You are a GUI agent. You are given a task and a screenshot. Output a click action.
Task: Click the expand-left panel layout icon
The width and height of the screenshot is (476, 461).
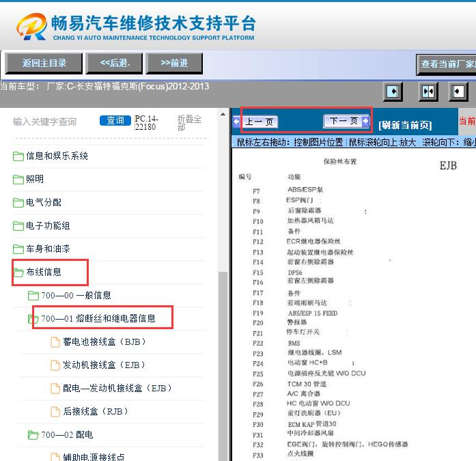point(458,91)
